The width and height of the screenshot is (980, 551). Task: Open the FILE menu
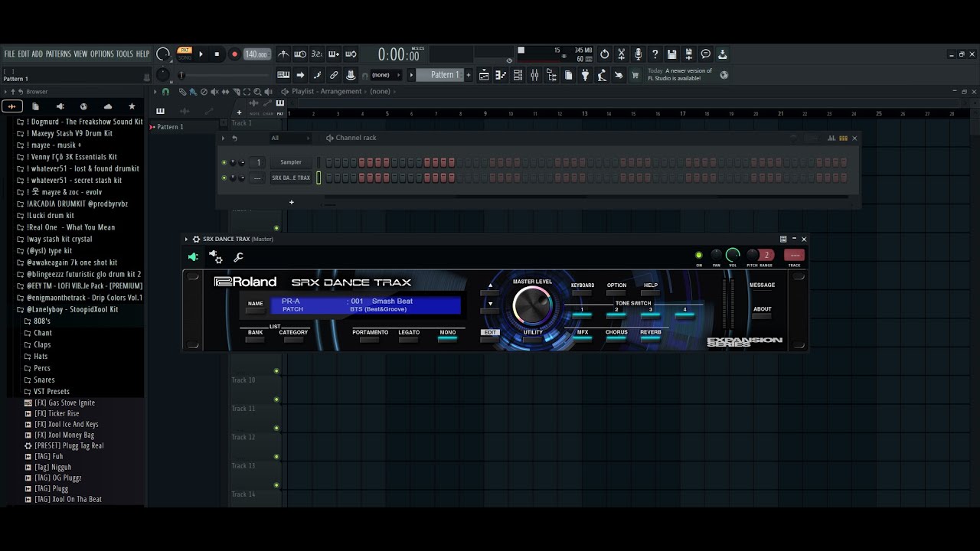(x=10, y=54)
